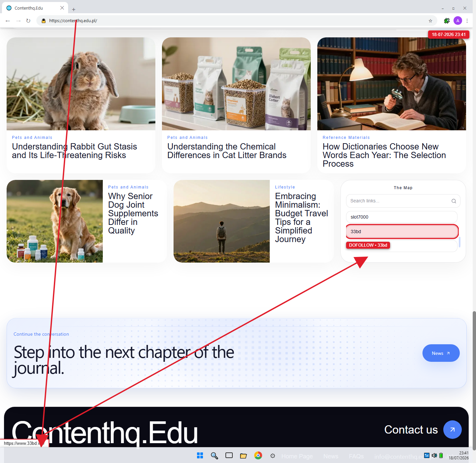
Task: Click the Reference Materials category label
Action: pyautogui.click(x=346, y=138)
